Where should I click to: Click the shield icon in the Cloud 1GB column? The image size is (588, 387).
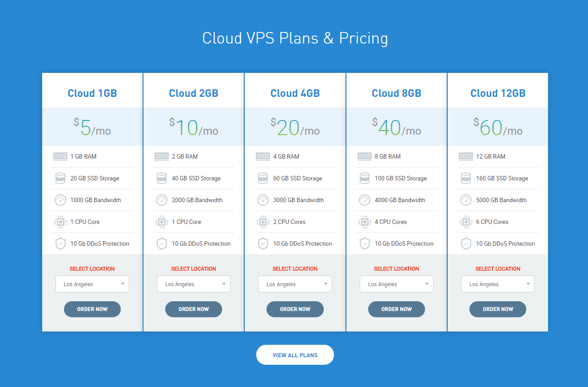[60, 243]
